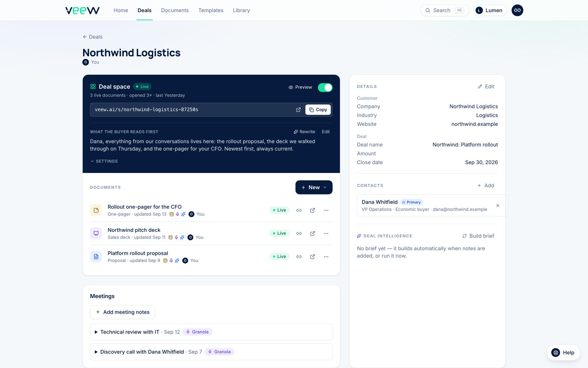Expand Discovery call with Dana Whitfield
This screenshot has height=368, width=588.
pos(211,352)
